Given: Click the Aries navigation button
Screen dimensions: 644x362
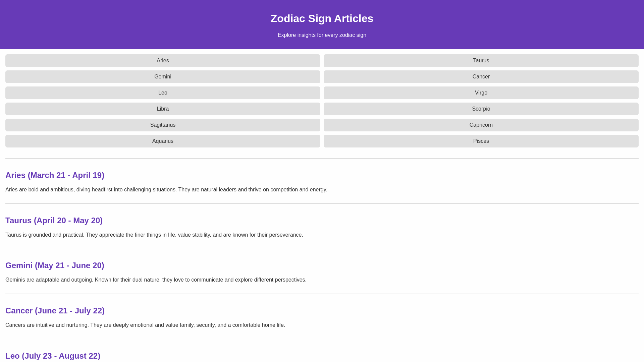Looking at the screenshot, I should pos(163,61).
